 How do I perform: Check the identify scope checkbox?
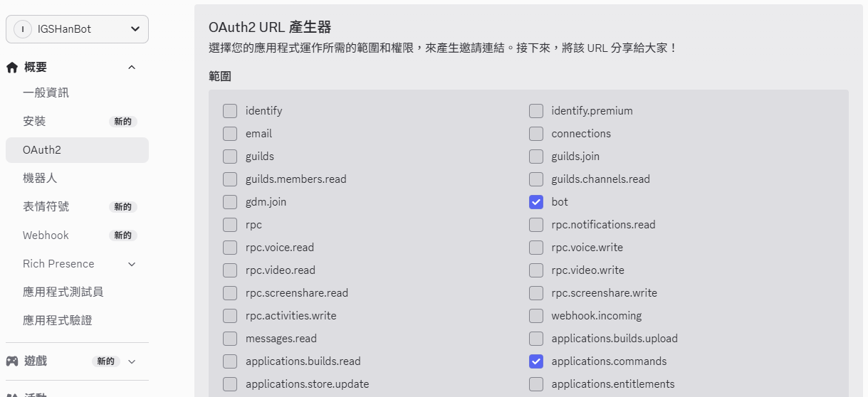pos(230,111)
